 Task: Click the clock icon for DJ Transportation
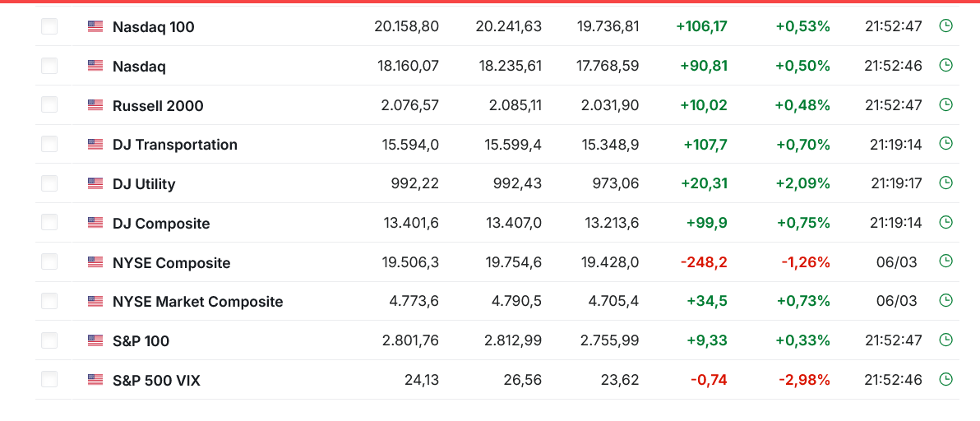tap(945, 144)
